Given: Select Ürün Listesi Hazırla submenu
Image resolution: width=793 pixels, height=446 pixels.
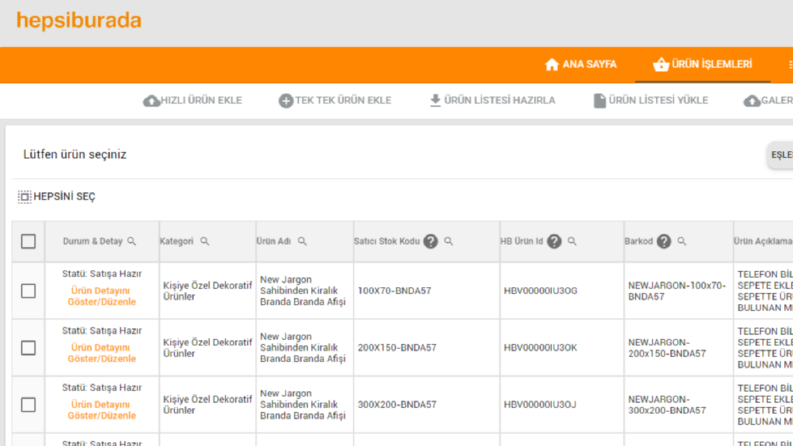Looking at the screenshot, I should [x=492, y=100].
